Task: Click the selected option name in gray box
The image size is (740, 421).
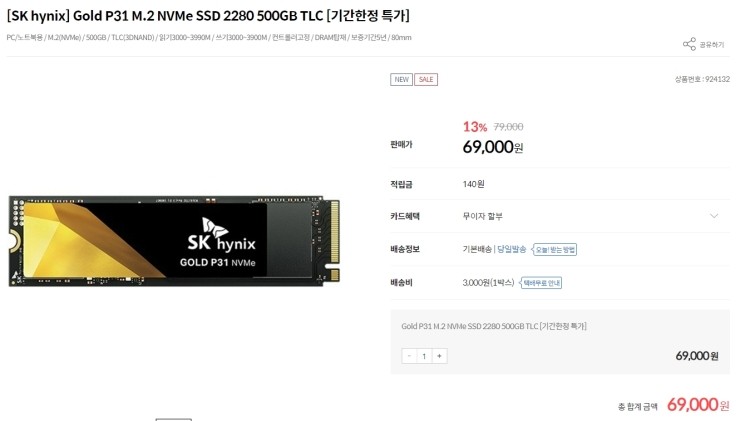Action: pos(494,326)
